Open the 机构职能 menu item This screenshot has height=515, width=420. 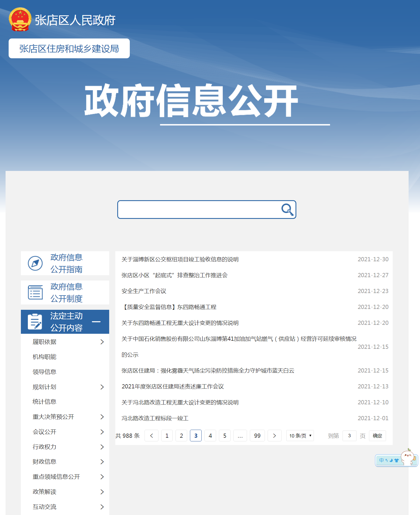point(45,357)
